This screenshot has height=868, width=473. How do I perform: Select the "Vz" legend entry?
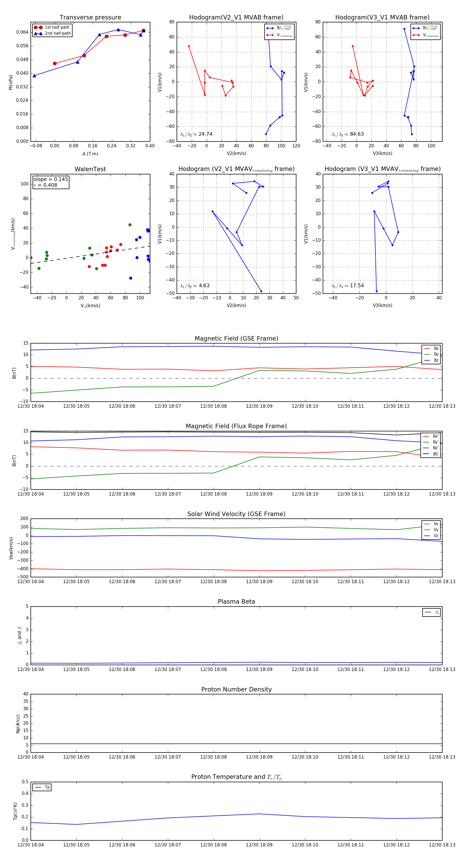[431, 536]
